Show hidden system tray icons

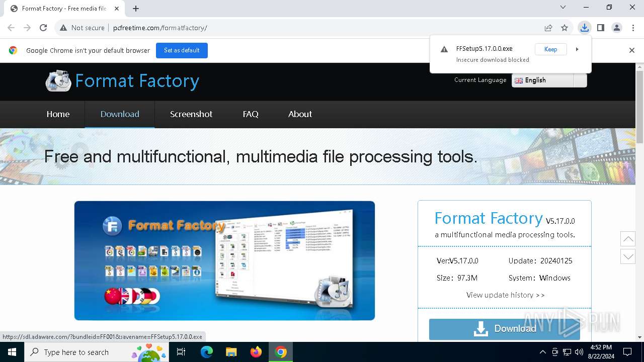pos(542,352)
